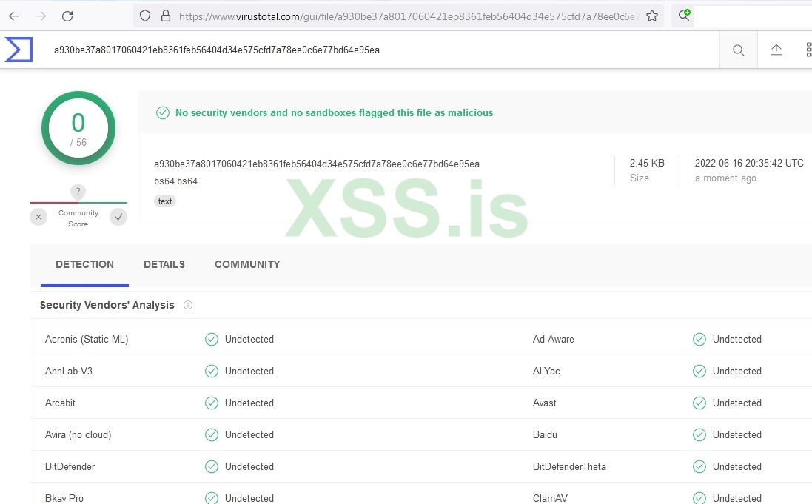
Task: Click the search magnifier icon
Action: coord(738,50)
